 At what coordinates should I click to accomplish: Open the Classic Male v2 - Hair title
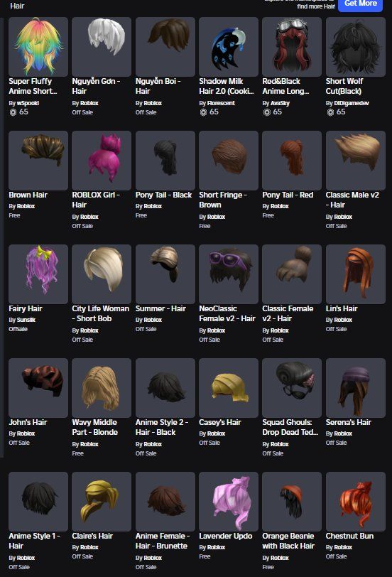tap(352, 200)
